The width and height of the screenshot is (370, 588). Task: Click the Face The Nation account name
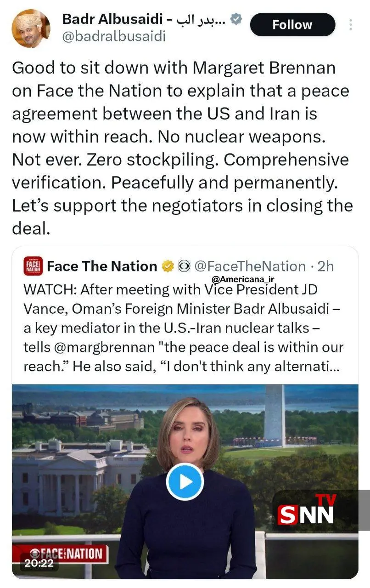point(102,266)
